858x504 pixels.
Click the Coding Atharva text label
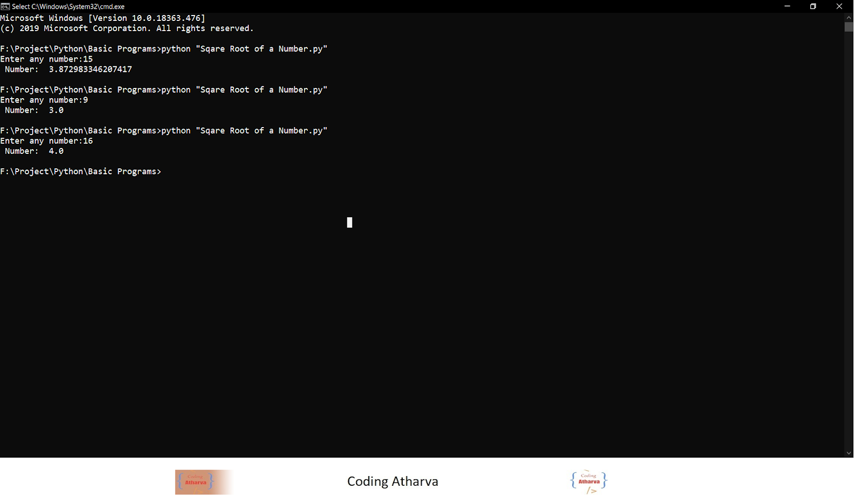pos(393,481)
